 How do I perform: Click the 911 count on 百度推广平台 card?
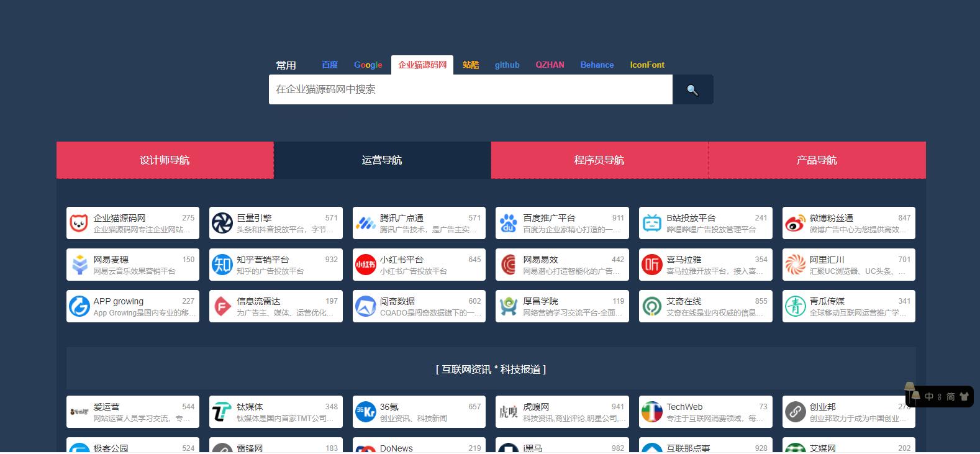(618, 218)
